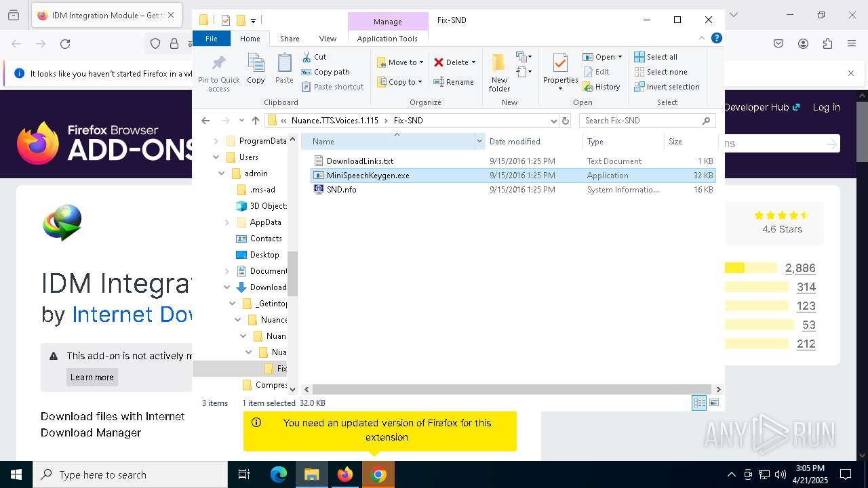The width and height of the screenshot is (868, 488).
Task: Click the red Delete icon
Action: coord(439,62)
